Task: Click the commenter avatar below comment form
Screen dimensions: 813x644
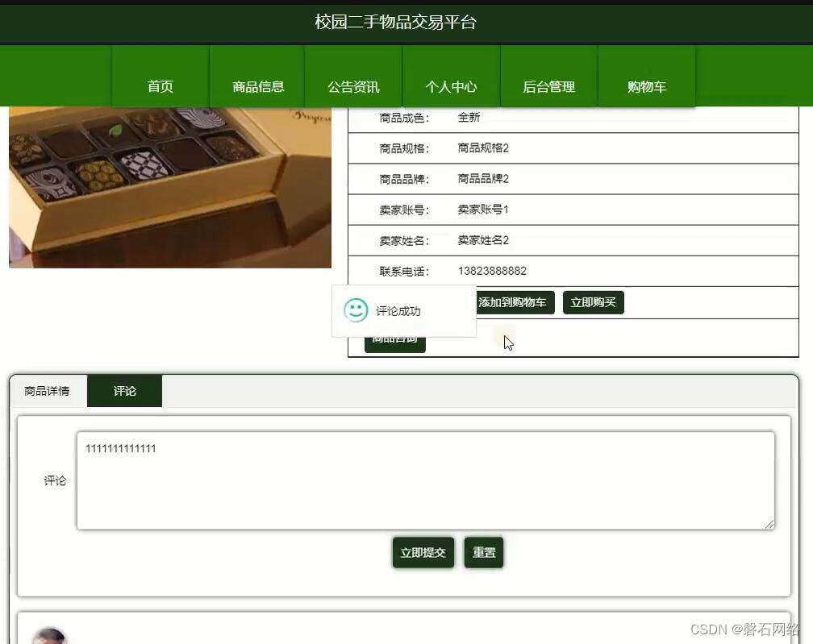Action: [49, 636]
